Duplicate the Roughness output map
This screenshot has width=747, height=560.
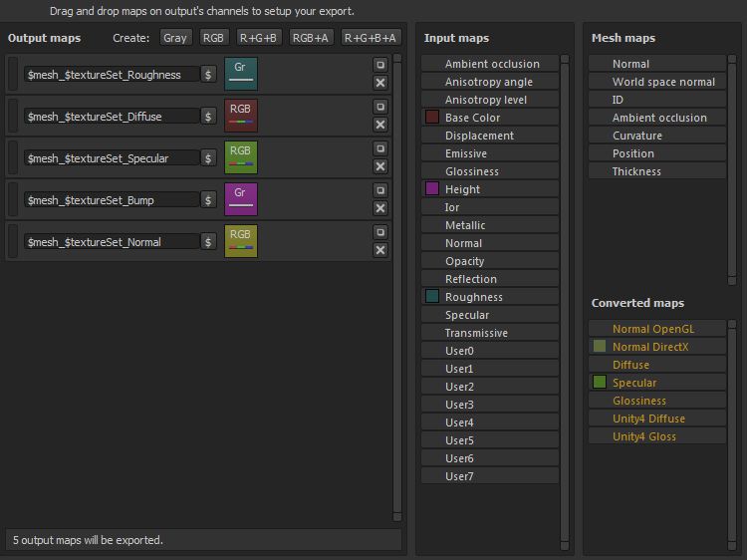pyautogui.click(x=380, y=65)
